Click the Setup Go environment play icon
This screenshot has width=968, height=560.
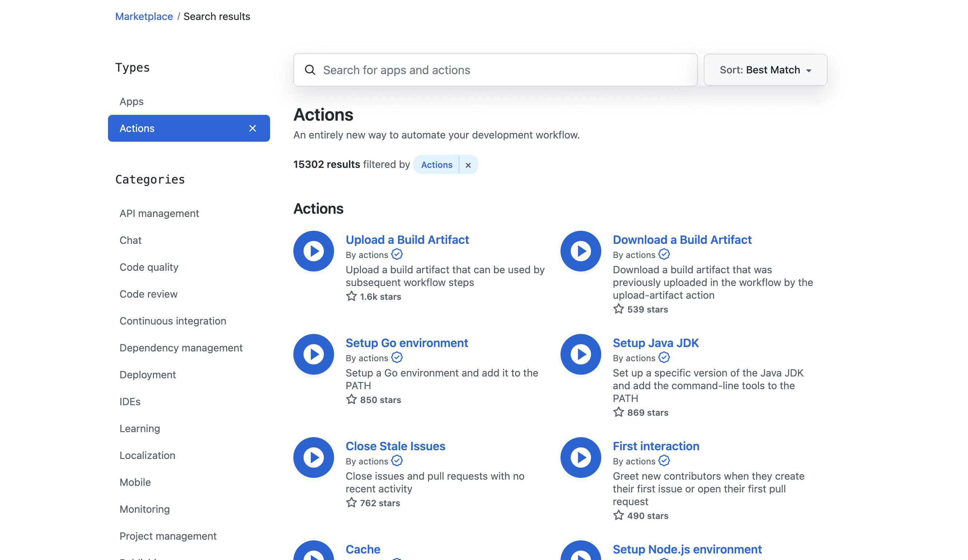click(x=313, y=354)
